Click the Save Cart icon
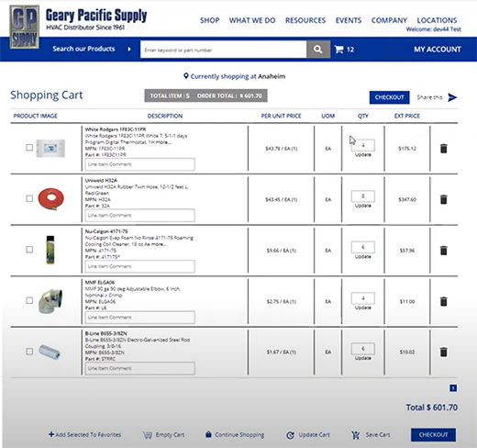This screenshot has height=448, width=477. click(356, 435)
